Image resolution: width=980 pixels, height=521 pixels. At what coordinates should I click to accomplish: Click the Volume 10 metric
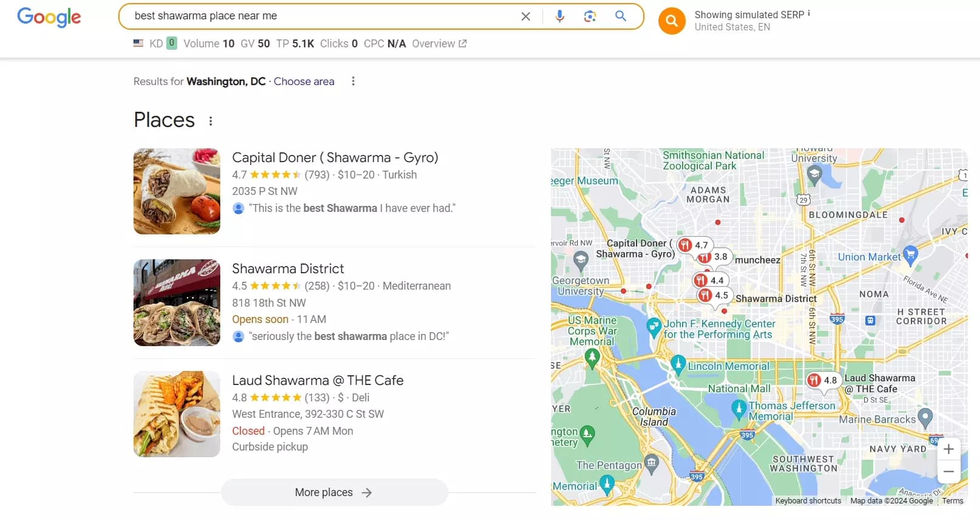tap(209, 44)
